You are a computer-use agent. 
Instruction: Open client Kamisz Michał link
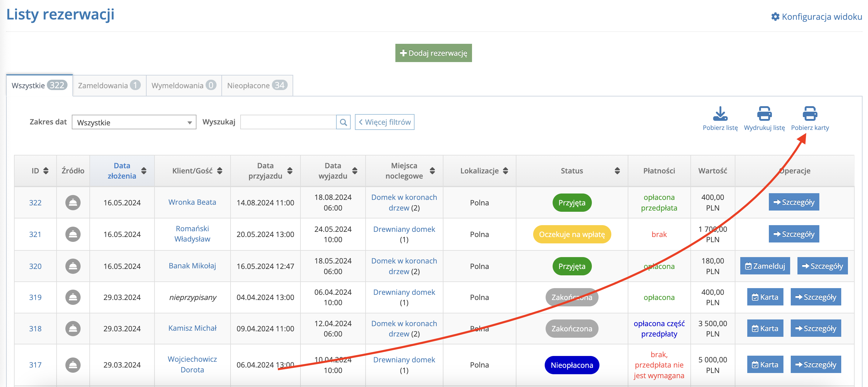point(192,328)
